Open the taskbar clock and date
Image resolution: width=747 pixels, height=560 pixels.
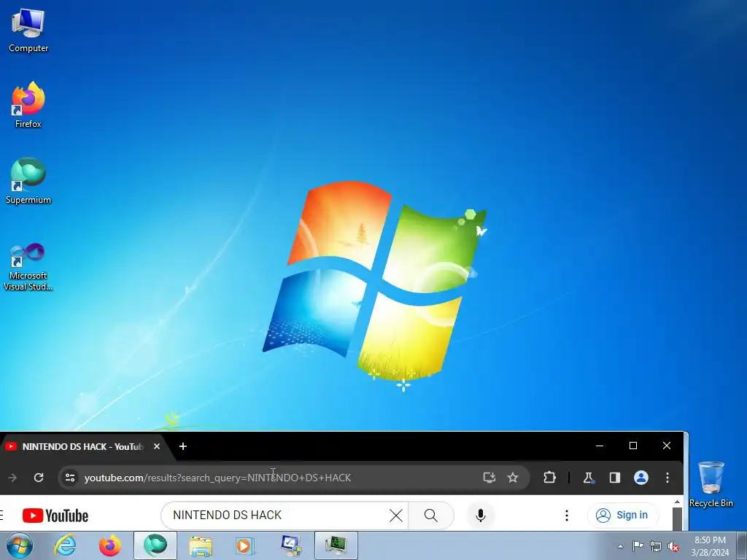click(x=710, y=546)
